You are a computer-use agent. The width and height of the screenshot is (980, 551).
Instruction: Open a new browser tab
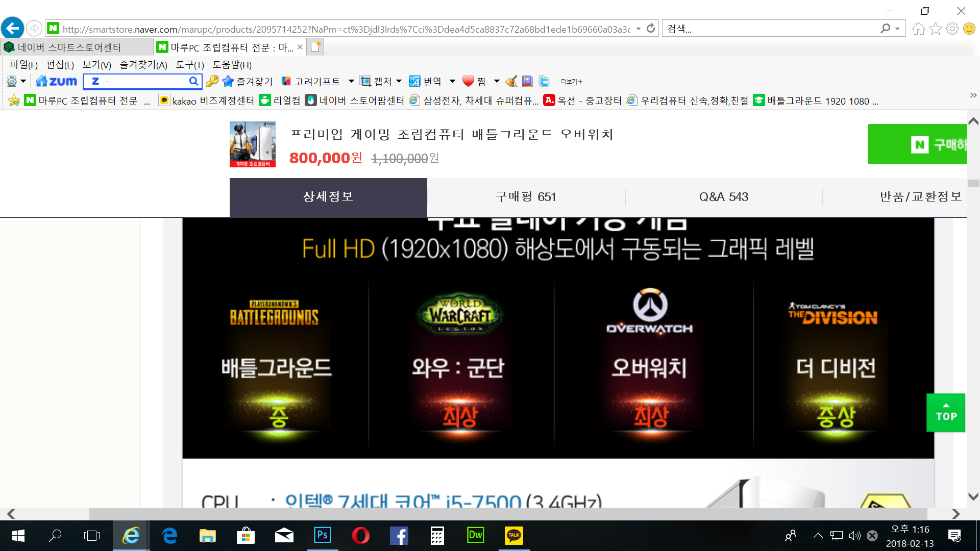(x=316, y=47)
